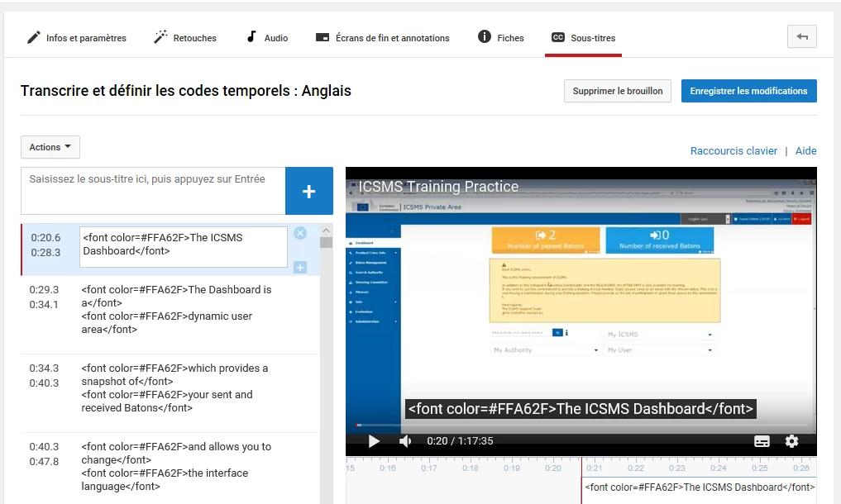Image resolution: width=841 pixels, height=504 pixels.
Task: Open the Actions dropdown
Action: tap(50, 147)
